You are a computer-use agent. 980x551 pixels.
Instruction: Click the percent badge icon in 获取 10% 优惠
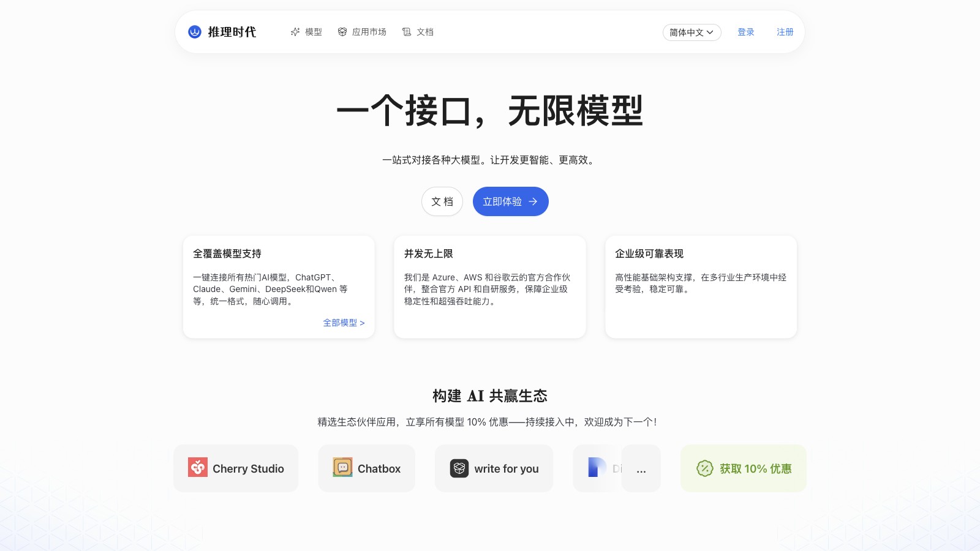coord(705,468)
